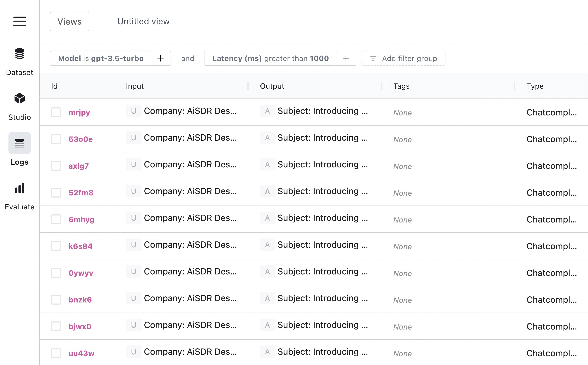The width and height of the screenshot is (588, 365).
Task: Edit the Model is gpt-3.5-turbo filter
Action: [101, 58]
